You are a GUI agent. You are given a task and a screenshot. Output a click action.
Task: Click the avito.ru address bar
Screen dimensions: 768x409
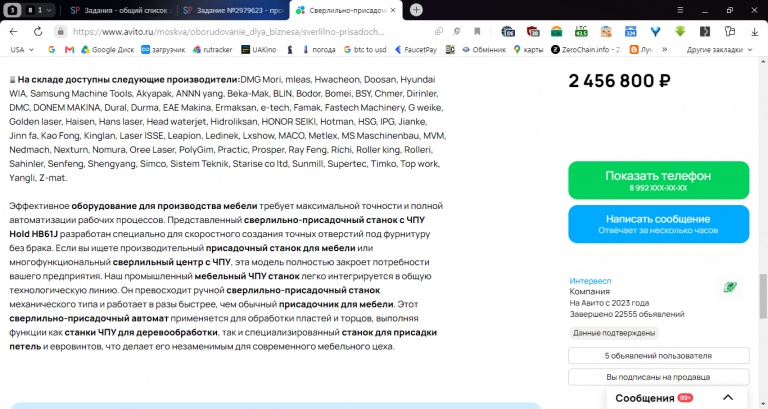point(228,31)
